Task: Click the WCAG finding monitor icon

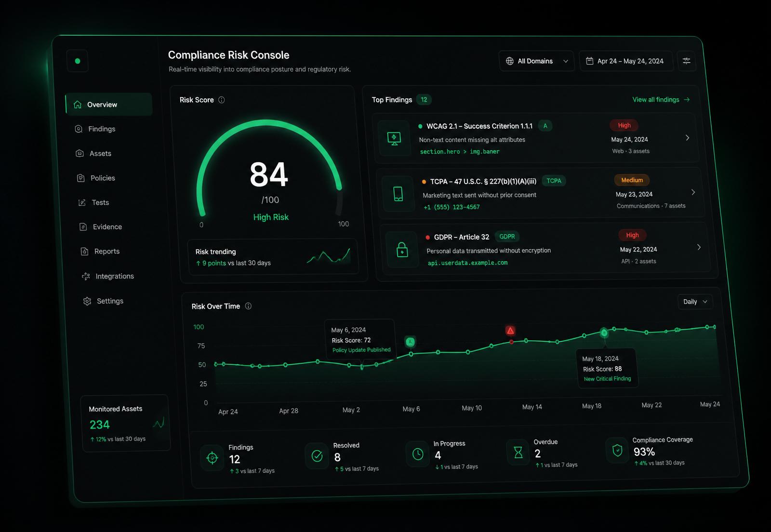Action: click(394, 139)
